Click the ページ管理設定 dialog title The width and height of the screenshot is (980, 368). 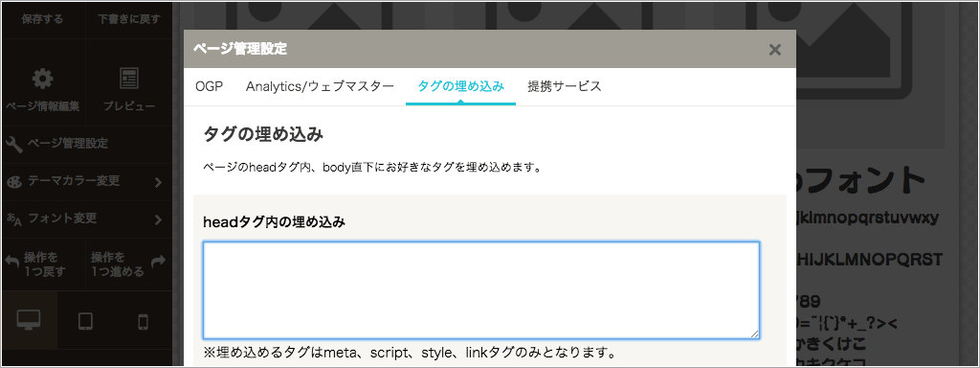coord(240,49)
